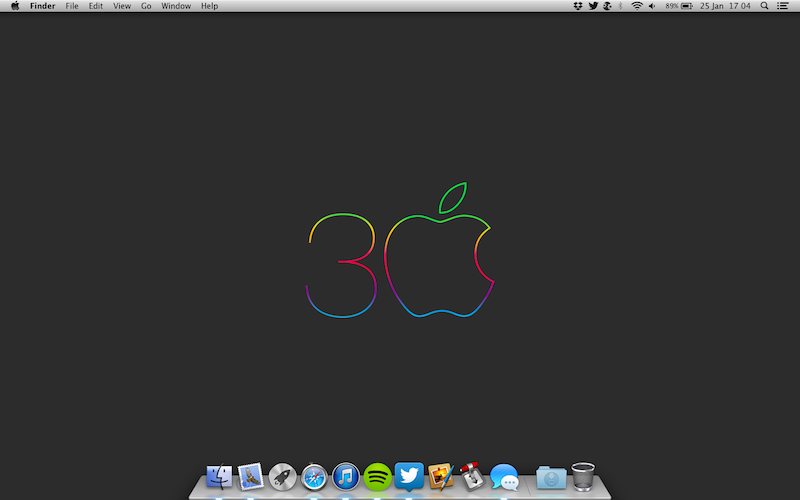Open the Twitter app in the Dock
800x500 pixels.
tap(409, 476)
